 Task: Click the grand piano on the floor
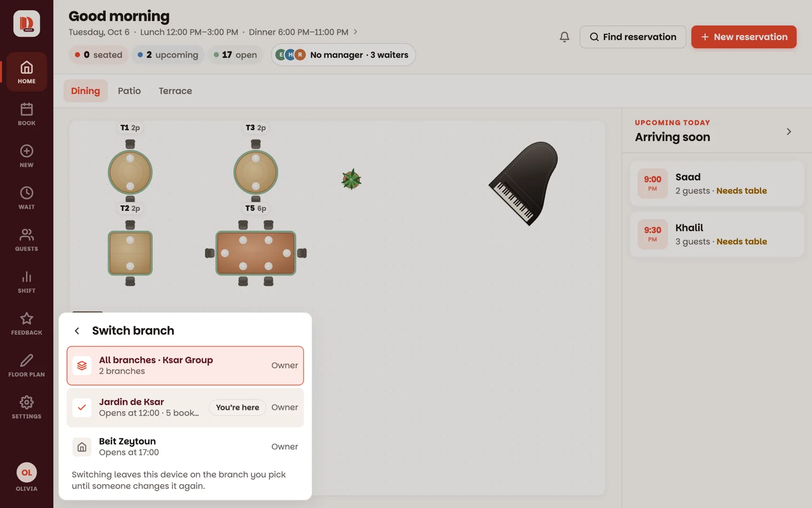pos(524,183)
